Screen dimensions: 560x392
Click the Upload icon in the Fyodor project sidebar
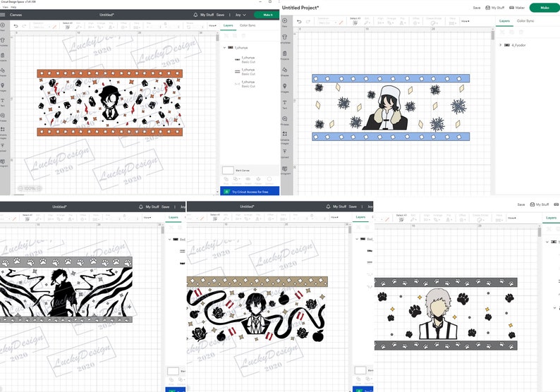point(285,152)
